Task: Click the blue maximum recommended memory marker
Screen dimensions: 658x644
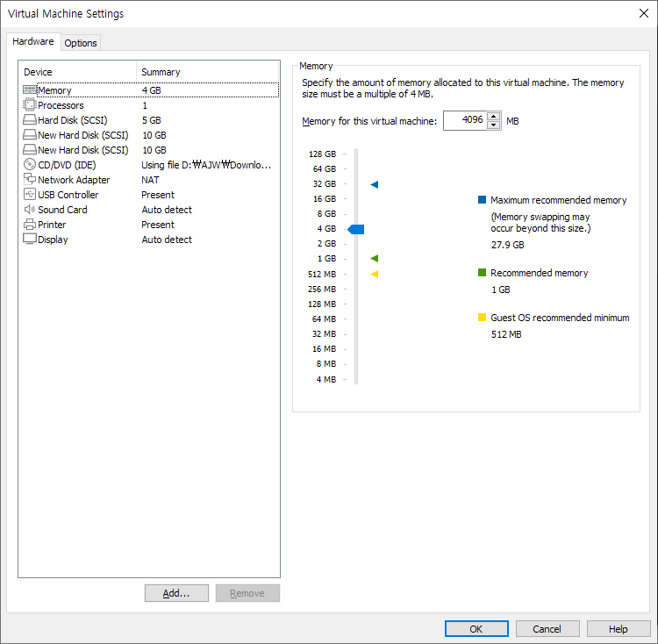Action: pyautogui.click(x=375, y=184)
